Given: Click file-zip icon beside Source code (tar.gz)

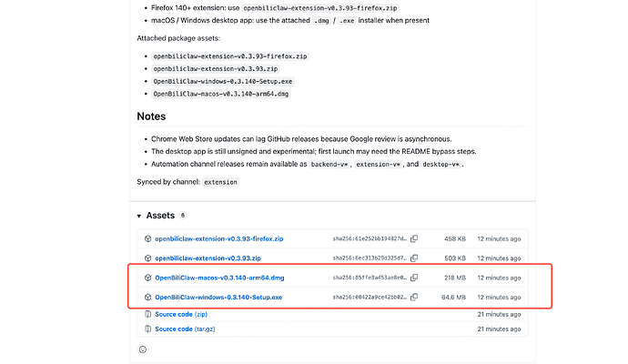Looking at the screenshot, I should pos(147,329).
